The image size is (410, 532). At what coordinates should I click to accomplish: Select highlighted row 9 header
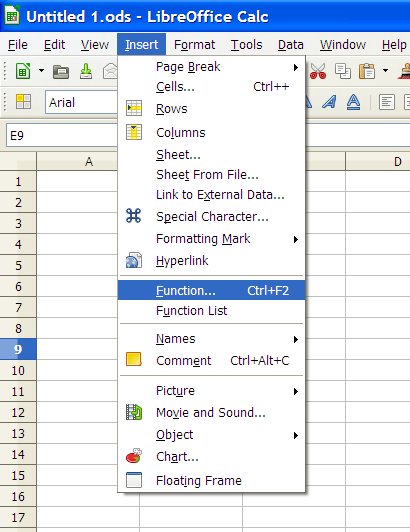pyautogui.click(x=18, y=349)
